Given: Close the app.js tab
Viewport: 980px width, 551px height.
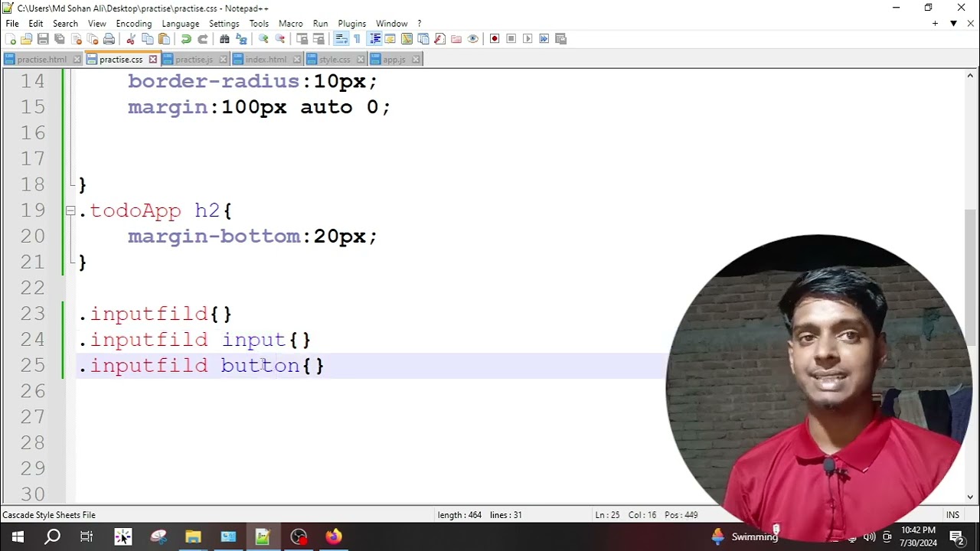Looking at the screenshot, I should [x=416, y=60].
